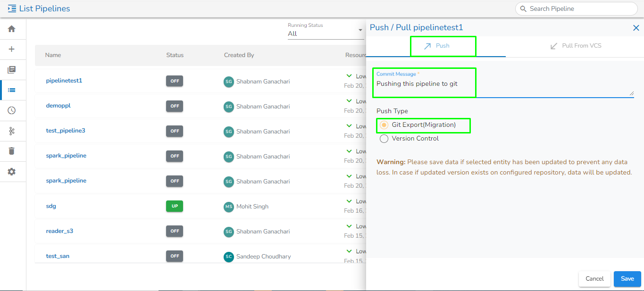Toggle UP status of sdg
This screenshot has height=291, width=644.
175,206
